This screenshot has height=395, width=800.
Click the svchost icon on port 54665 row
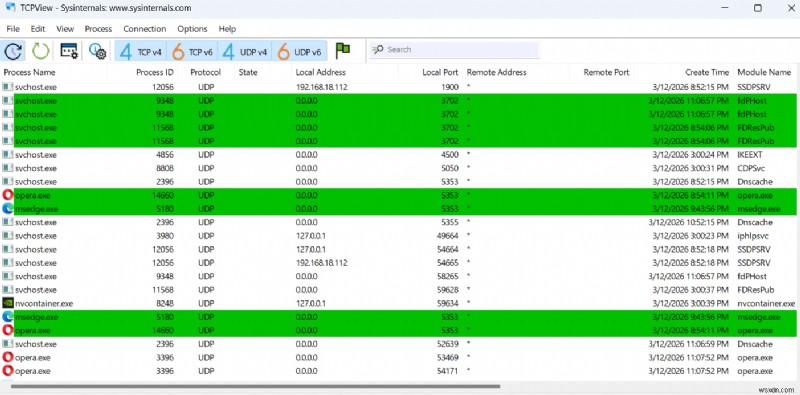(8, 263)
